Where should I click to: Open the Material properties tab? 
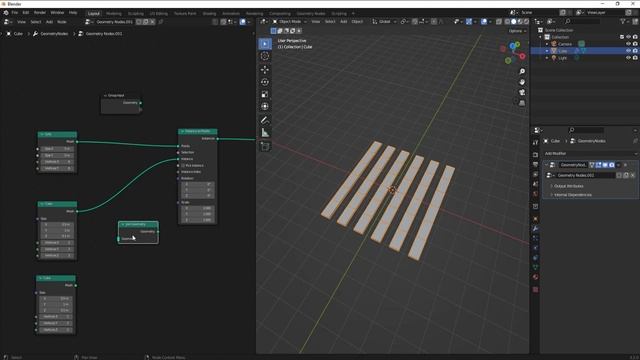tap(535, 277)
